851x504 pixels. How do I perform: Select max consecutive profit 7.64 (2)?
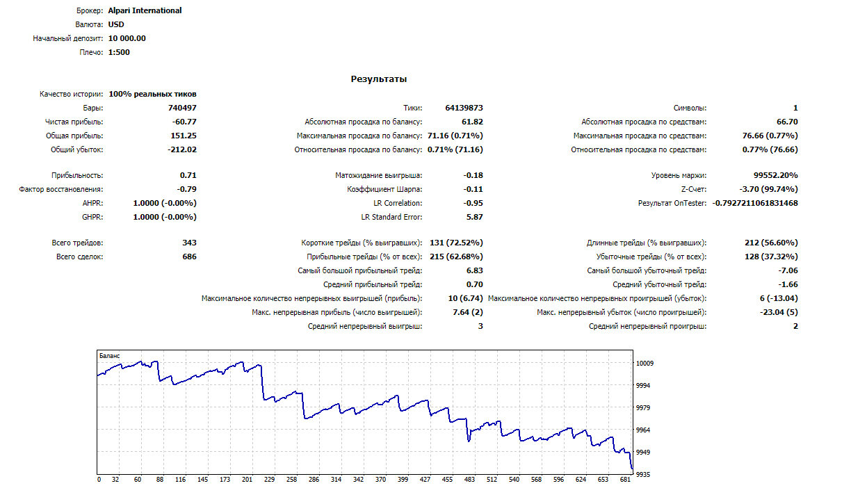point(467,312)
